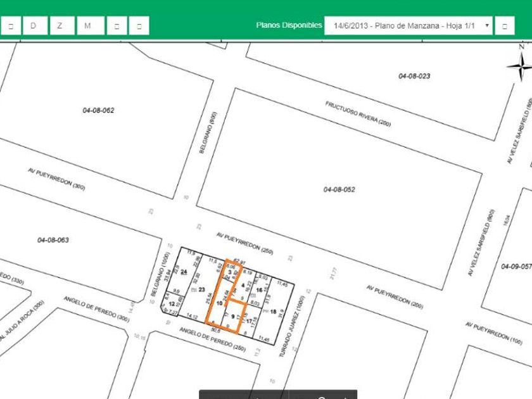Click the ANGELO DE PEREDO (300) street label
The image size is (532, 399).
point(96,309)
